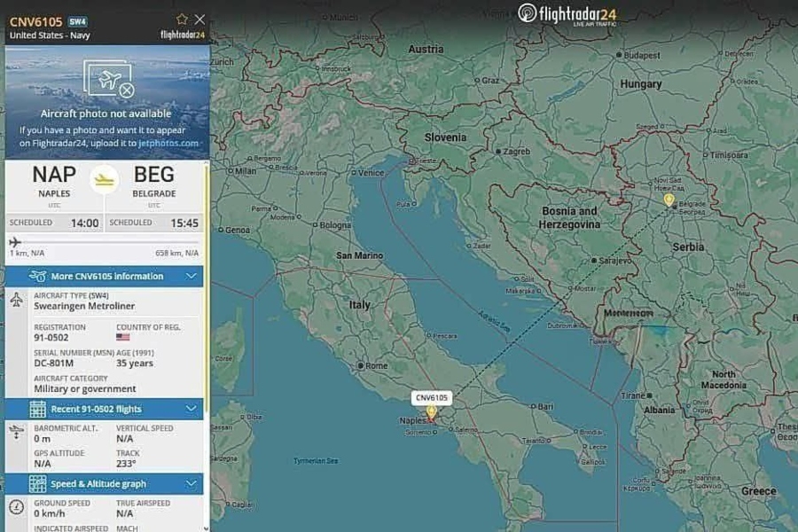Expand the Speed & Altitude graph chevron
This screenshot has height=532, width=798.
tap(192, 484)
